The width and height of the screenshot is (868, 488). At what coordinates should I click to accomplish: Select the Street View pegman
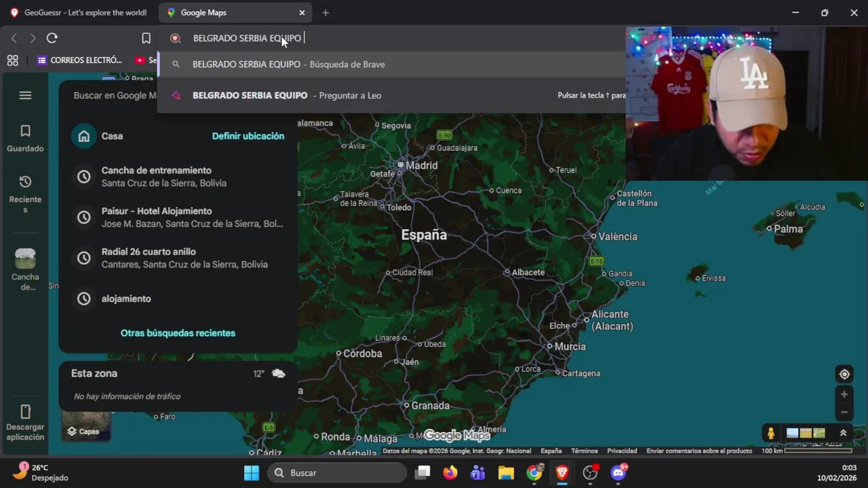(770, 433)
